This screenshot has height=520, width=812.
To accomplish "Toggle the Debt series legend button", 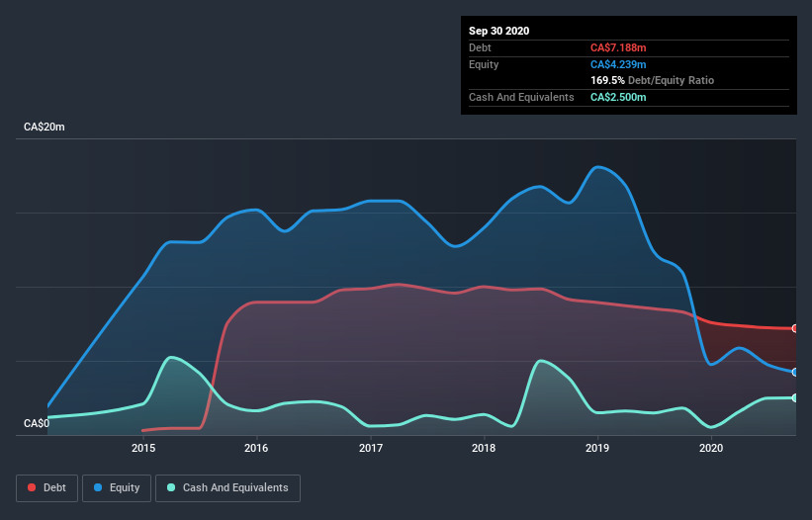I will coord(46,488).
